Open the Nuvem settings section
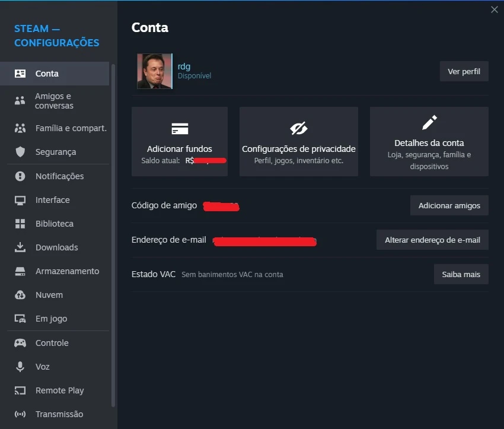The height and width of the screenshot is (429, 504). pos(55,295)
